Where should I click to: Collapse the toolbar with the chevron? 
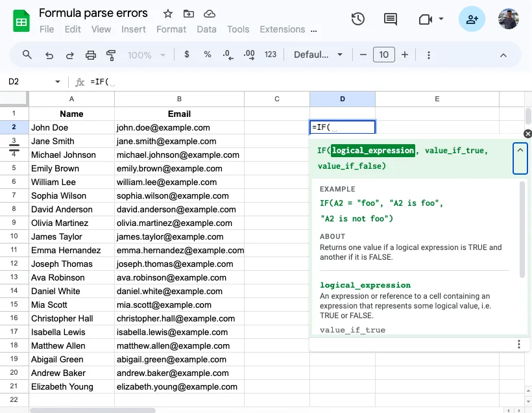coord(503,55)
